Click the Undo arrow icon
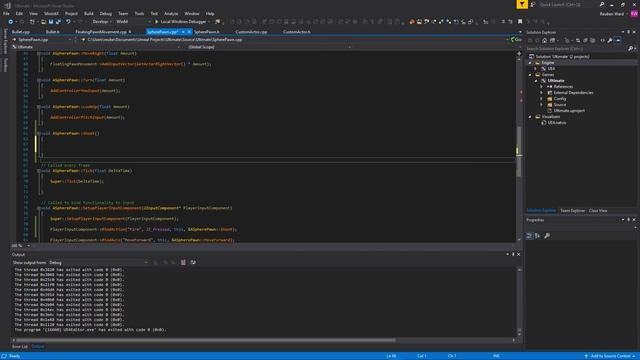The width and height of the screenshot is (640, 360). pos(68,22)
